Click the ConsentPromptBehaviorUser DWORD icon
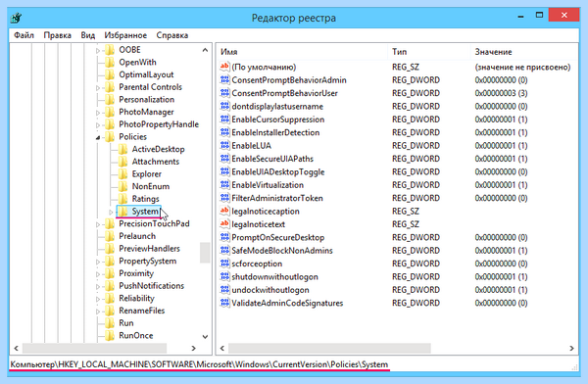The image size is (588, 384). pyautogui.click(x=224, y=93)
